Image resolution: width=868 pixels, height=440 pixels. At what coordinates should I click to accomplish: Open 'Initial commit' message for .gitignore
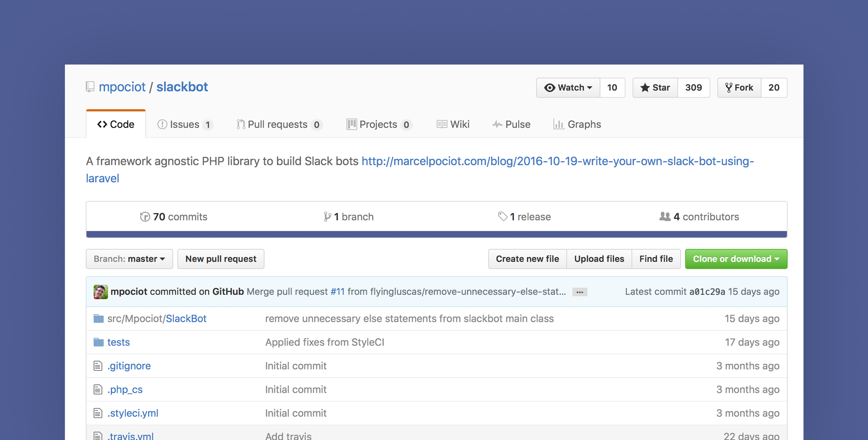click(x=296, y=366)
